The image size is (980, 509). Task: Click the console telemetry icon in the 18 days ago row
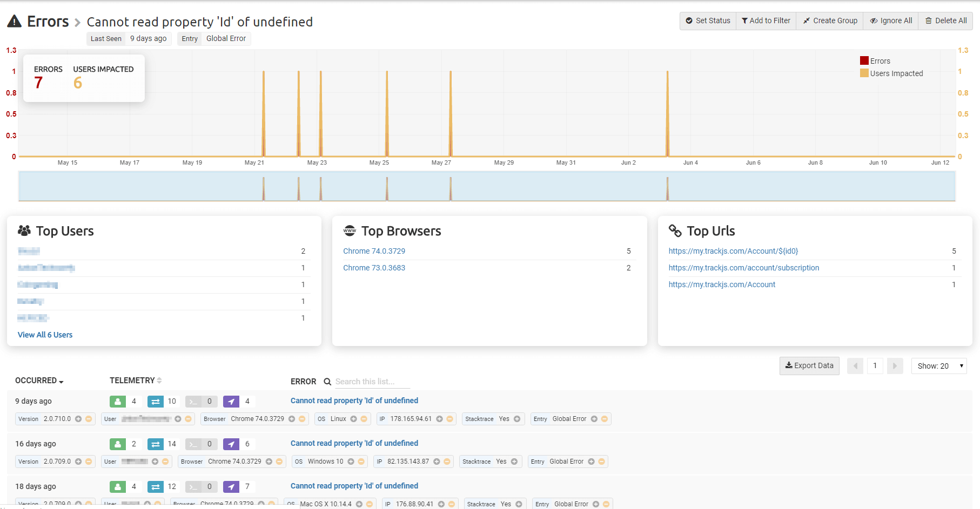pyautogui.click(x=193, y=486)
